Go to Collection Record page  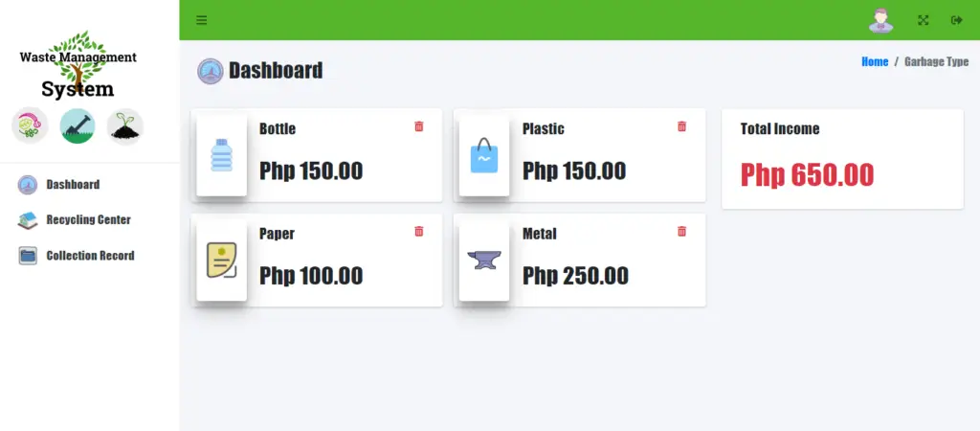tap(89, 256)
